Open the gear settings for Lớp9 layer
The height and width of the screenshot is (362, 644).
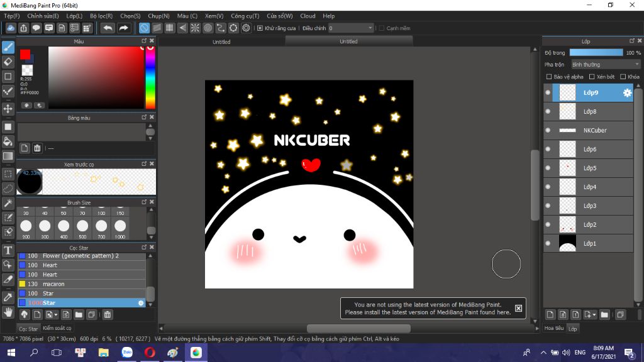point(627,93)
